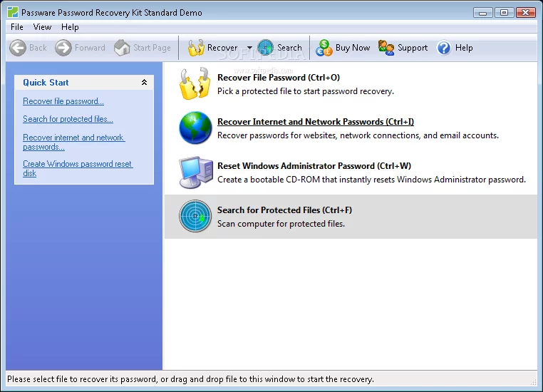This screenshot has width=543, height=392.
Task: Minimize the Passware window
Action: click(482, 13)
